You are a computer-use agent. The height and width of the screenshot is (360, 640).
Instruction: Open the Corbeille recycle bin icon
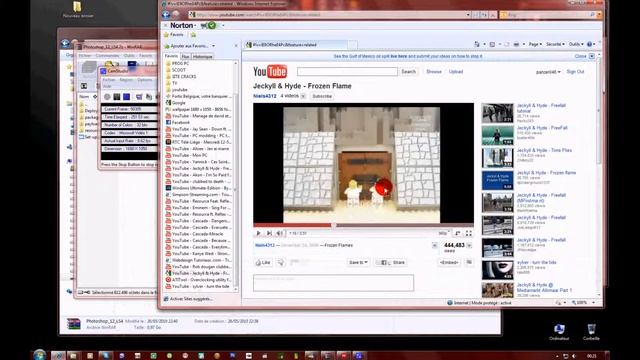pos(591,332)
